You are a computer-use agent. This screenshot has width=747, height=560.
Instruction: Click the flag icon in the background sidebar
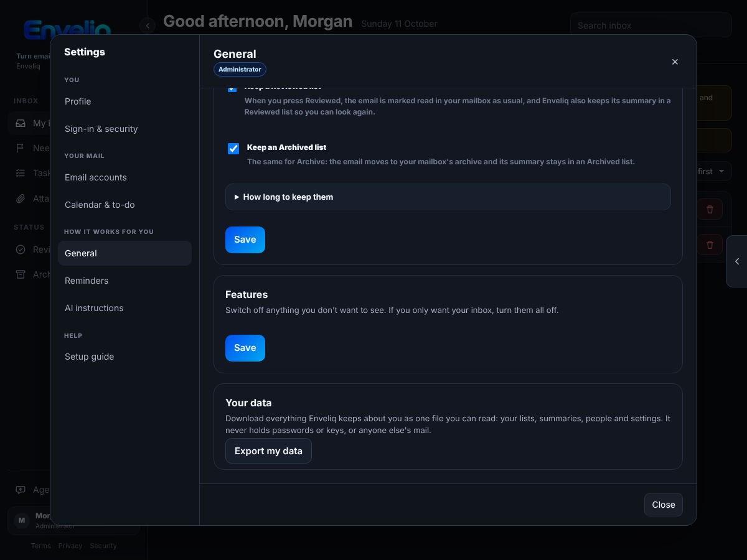click(x=21, y=148)
